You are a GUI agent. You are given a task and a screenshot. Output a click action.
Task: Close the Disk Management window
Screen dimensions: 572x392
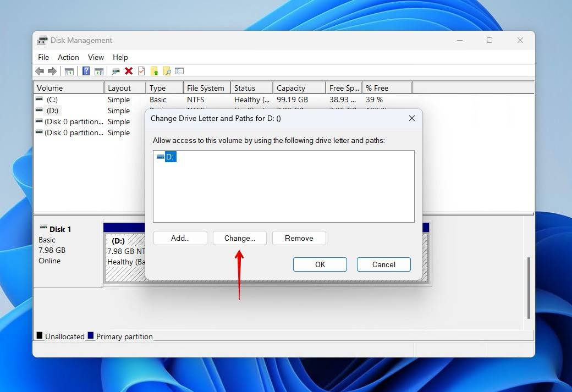tap(520, 40)
